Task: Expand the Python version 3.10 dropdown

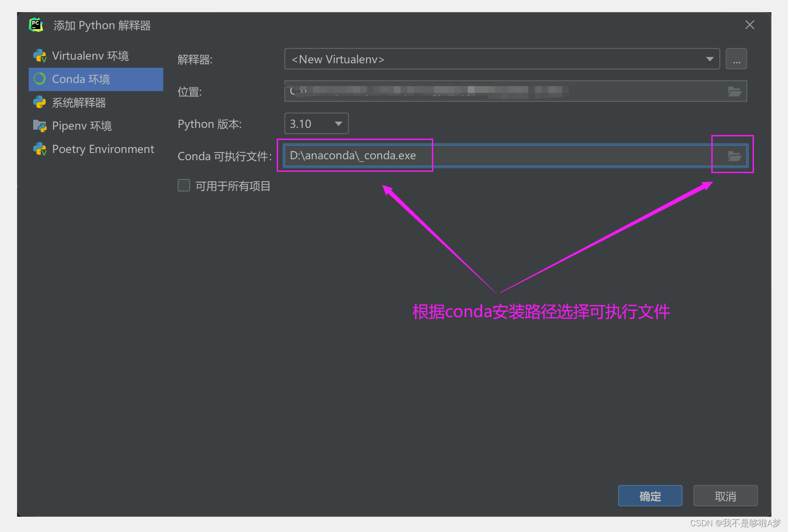Action: point(316,123)
